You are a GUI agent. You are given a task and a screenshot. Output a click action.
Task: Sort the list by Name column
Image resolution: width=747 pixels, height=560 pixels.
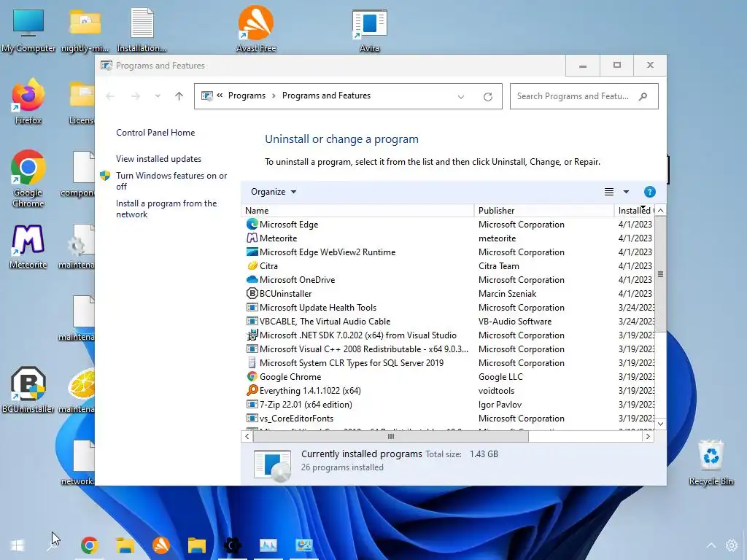tap(357, 211)
